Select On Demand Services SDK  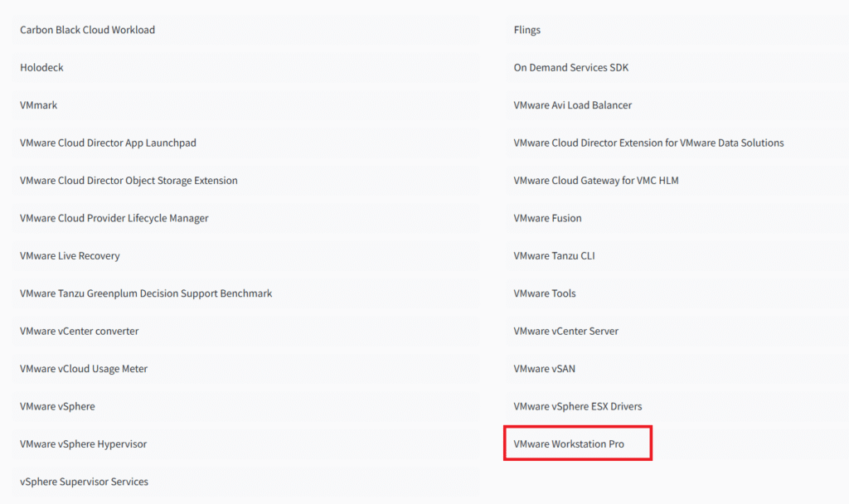tap(571, 67)
